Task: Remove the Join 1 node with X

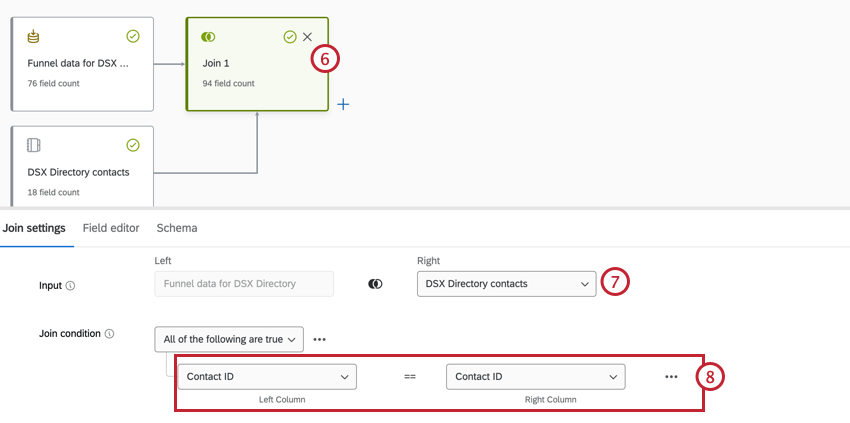Action: (307, 36)
